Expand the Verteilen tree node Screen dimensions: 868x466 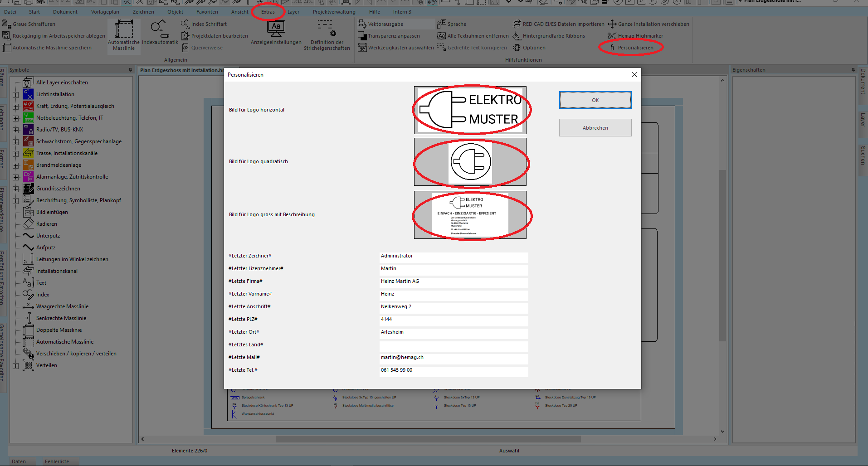click(x=16, y=366)
